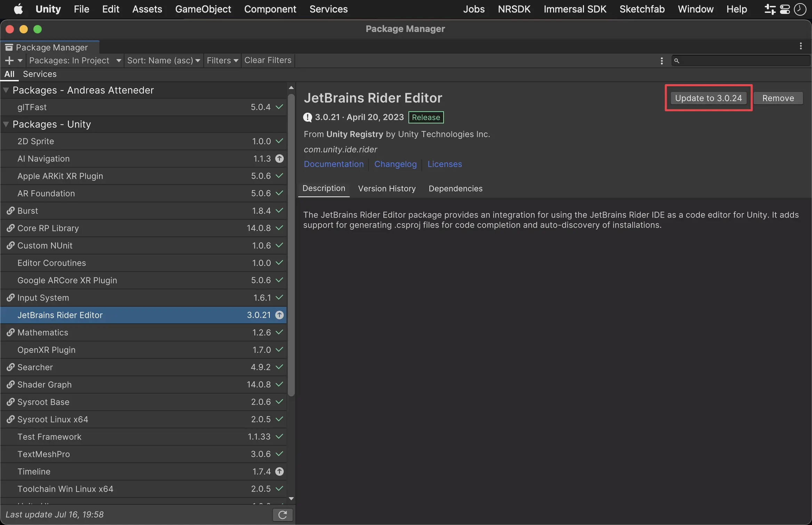
Task: Select the OpenXR Plugin package
Action: [x=144, y=350]
